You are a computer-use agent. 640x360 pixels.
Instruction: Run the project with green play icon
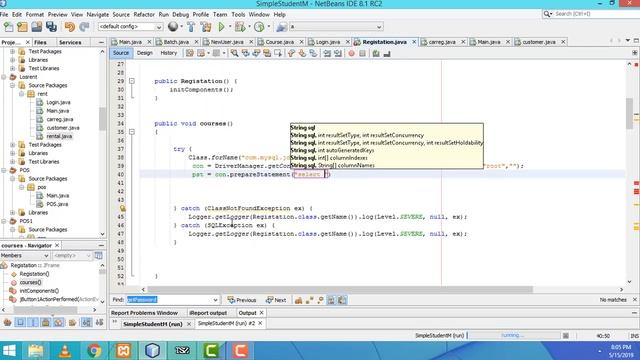[x=221, y=27]
